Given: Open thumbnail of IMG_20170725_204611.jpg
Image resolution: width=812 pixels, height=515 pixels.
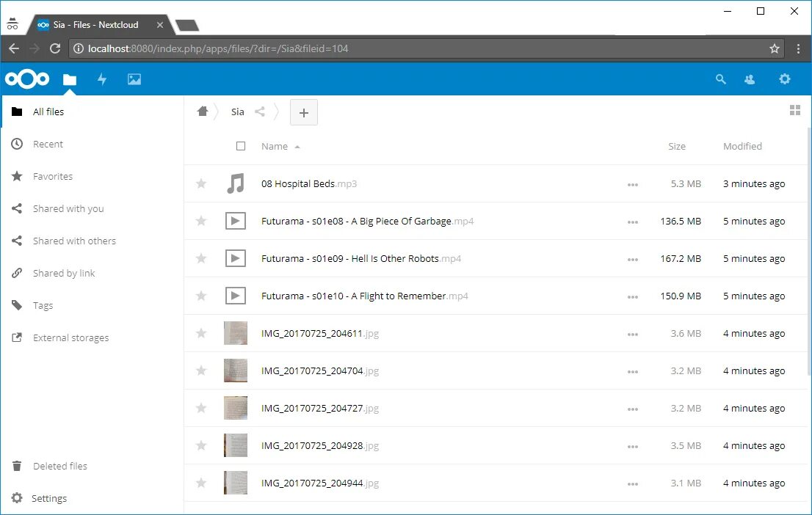Looking at the screenshot, I should point(236,333).
